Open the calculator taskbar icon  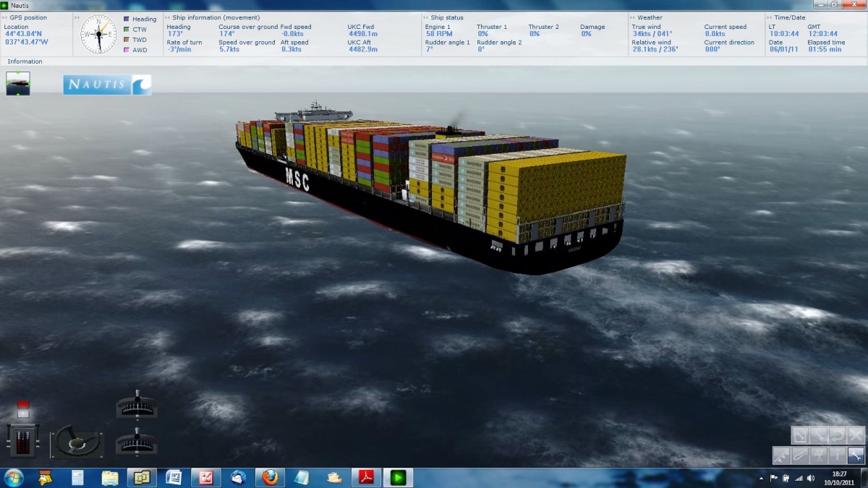78,477
